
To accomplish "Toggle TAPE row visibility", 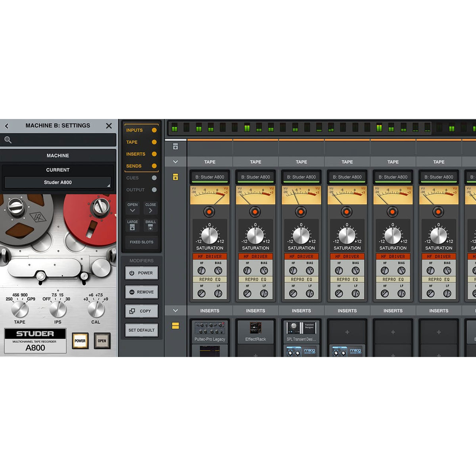I will 154,142.
